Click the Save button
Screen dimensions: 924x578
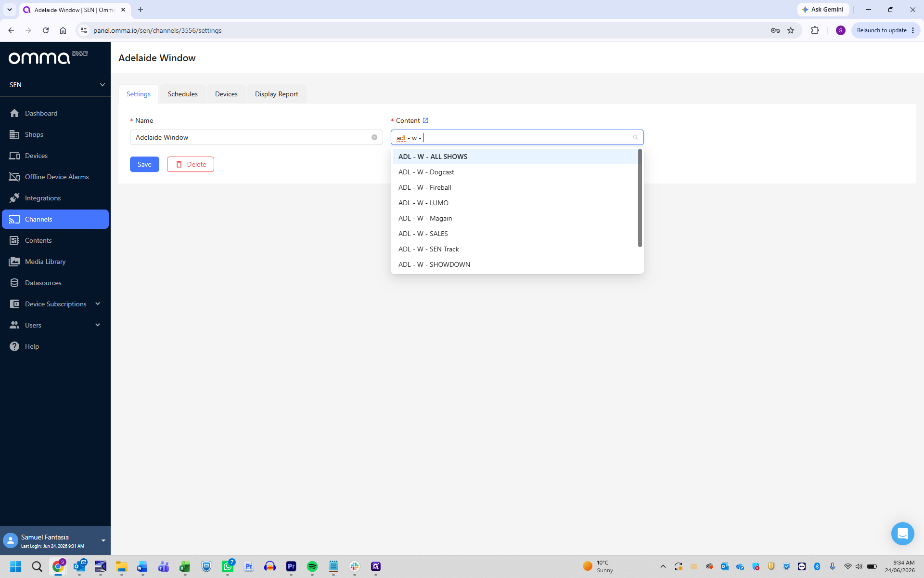click(144, 164)
